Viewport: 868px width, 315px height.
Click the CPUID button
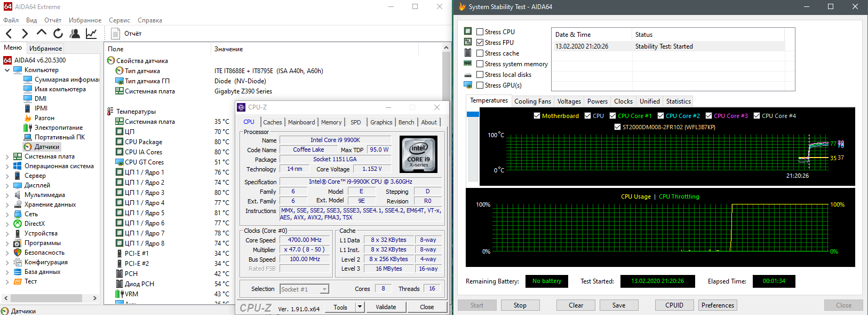click(x=674, y=305)
